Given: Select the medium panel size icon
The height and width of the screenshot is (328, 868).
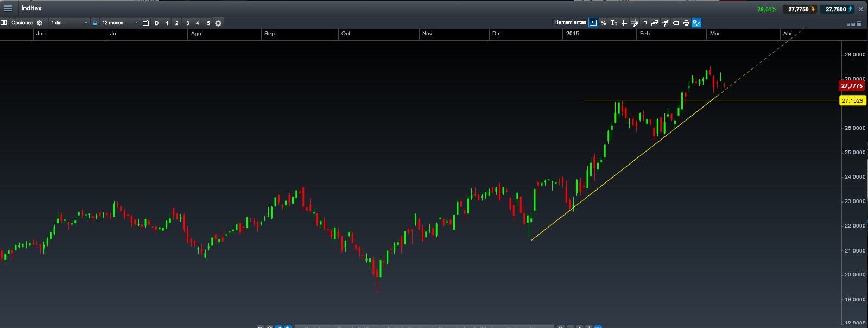Looking at the screenshot, I should (854, 24).
